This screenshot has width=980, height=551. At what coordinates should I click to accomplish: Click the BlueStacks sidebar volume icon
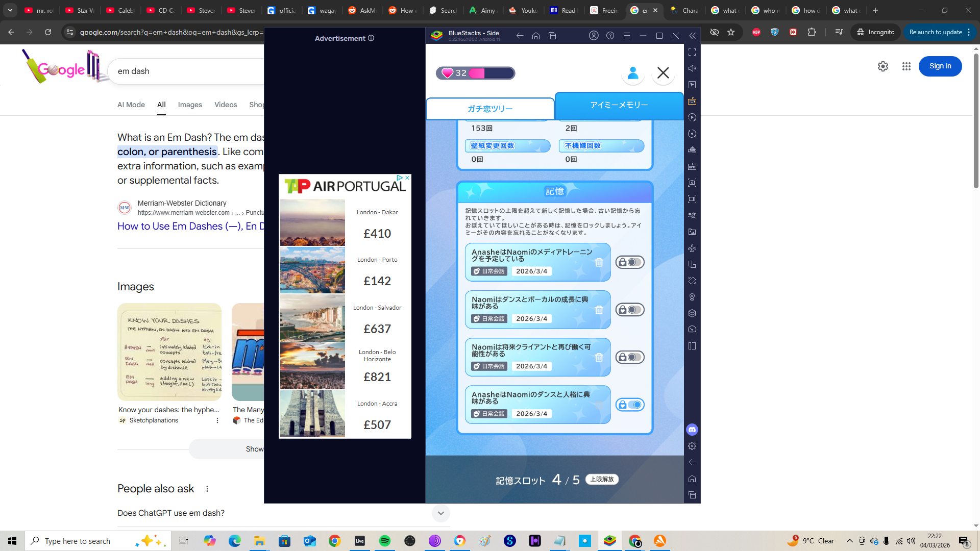pos(692,68)
